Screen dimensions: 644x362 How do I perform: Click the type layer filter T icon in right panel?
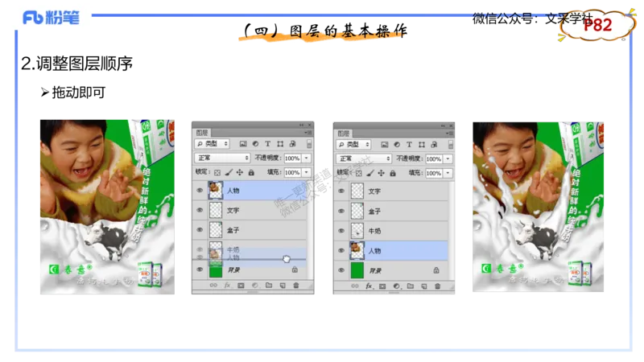pos(409,143)
